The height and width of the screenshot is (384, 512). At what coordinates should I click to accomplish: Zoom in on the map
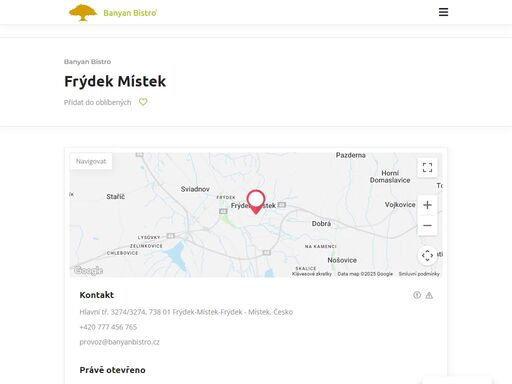coord(427,205)
